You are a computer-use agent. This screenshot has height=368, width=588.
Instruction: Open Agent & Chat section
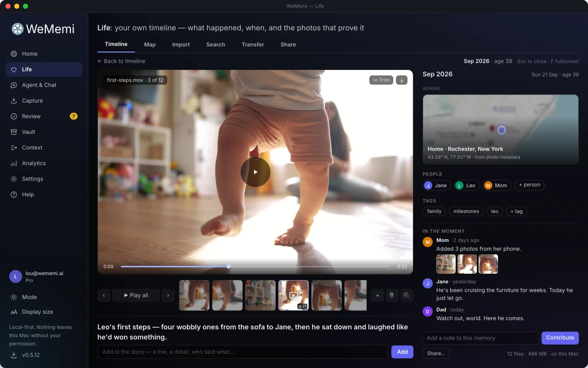pos(44,85)
